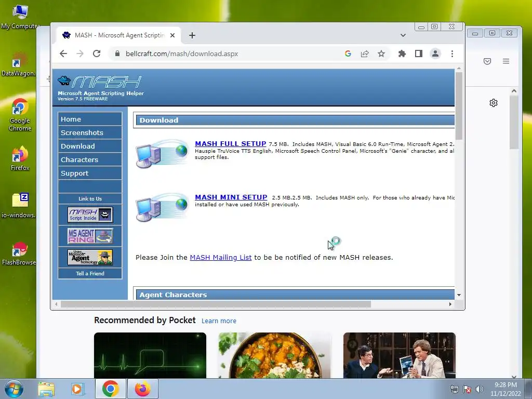Click Learn more next to Recommended by Pocket

[219, 321]
